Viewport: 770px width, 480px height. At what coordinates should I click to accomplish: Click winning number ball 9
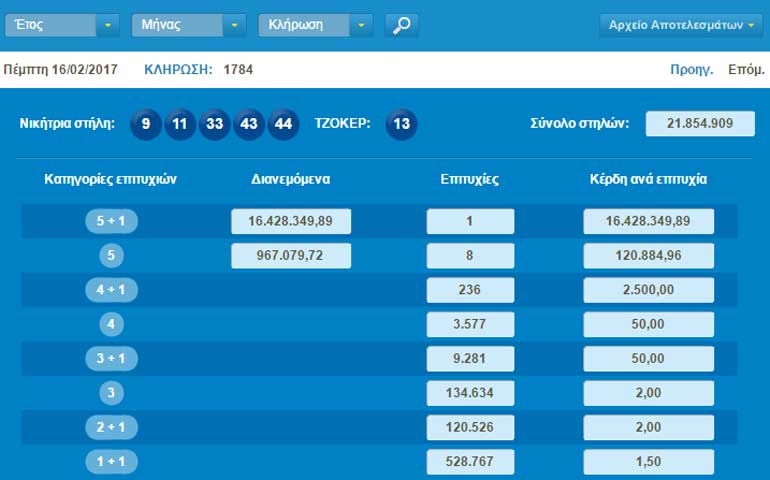[x=146, y=124]
